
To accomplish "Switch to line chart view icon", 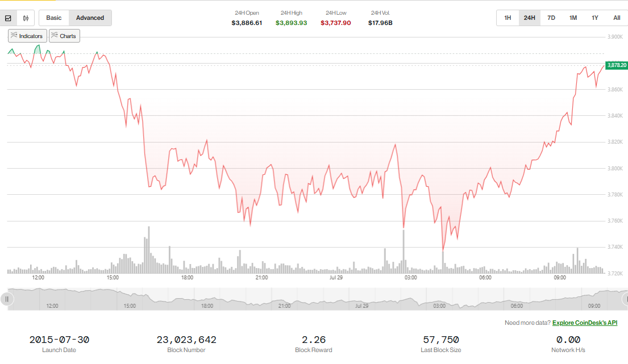I will (x=8, y=18).
